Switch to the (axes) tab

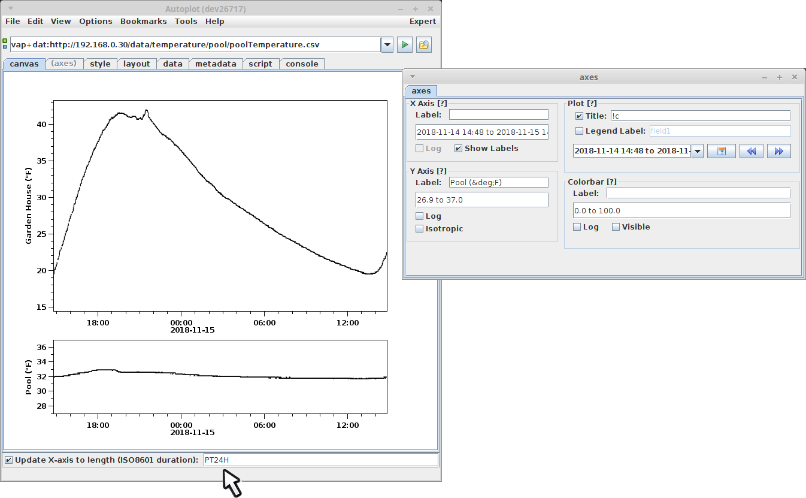pyautogui.click(x=64, y=64)
